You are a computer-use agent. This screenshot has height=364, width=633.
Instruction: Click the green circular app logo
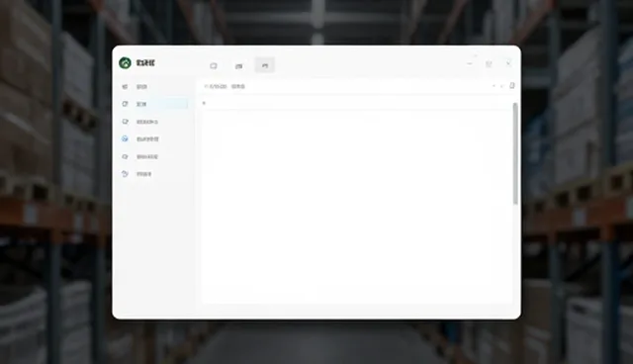pos(126,63)
